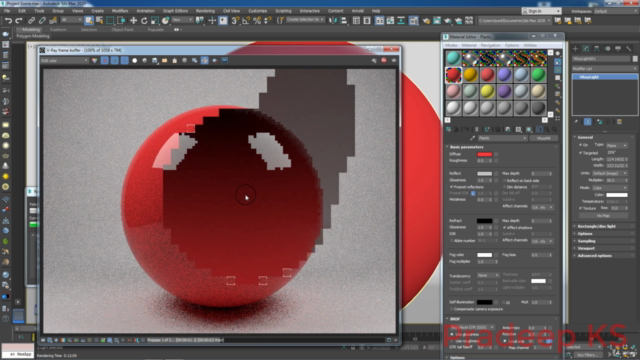The width and height of the screenshot is (640, 360).
Task: Select the yellow-orange sphere sample slot in second row
Action: pos(470,75)
